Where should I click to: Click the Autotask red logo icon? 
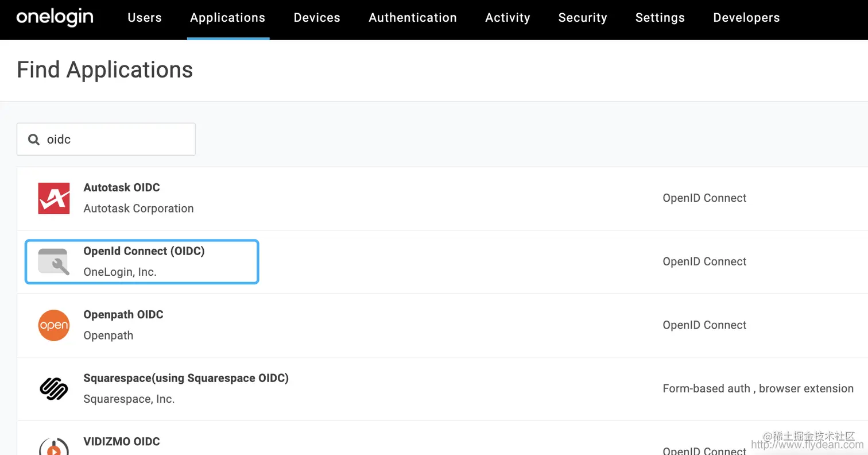tap(54, 198)
